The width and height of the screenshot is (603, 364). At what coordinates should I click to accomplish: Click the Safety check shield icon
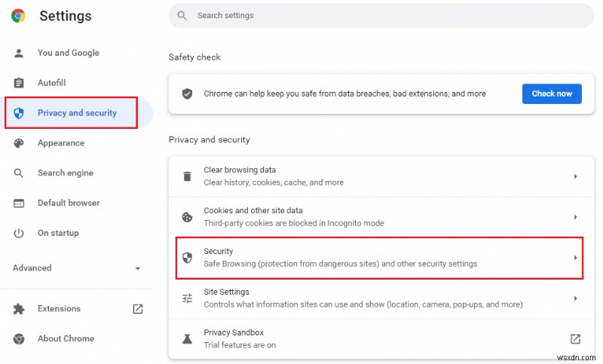pyautogui.click(x=188, y=94)
